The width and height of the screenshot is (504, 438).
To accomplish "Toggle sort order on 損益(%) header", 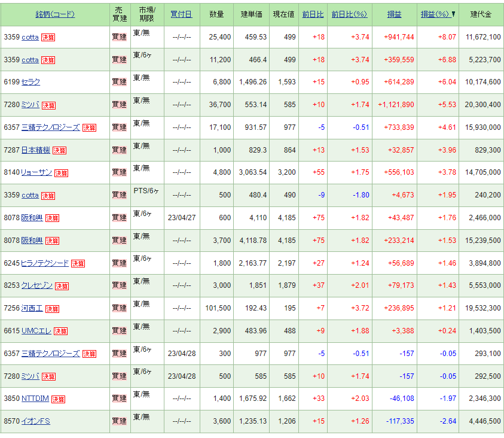I will (x=435, y=14).
